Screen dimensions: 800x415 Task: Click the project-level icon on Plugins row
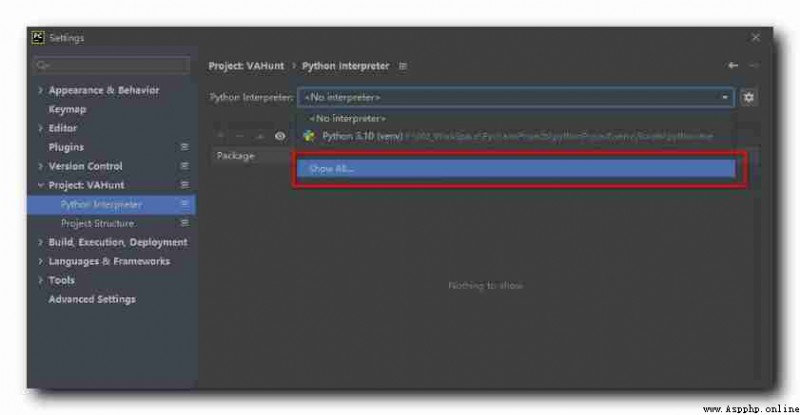pyautogui.click(x=185, y=147)
